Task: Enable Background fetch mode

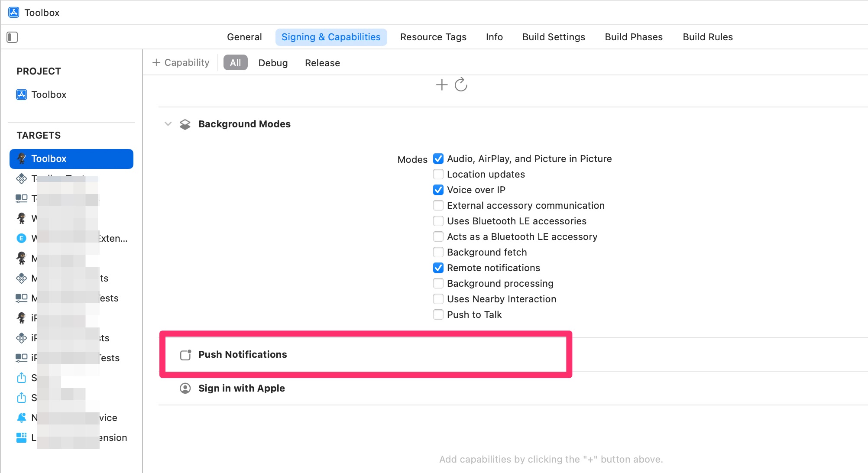Action: pos(438,252)
